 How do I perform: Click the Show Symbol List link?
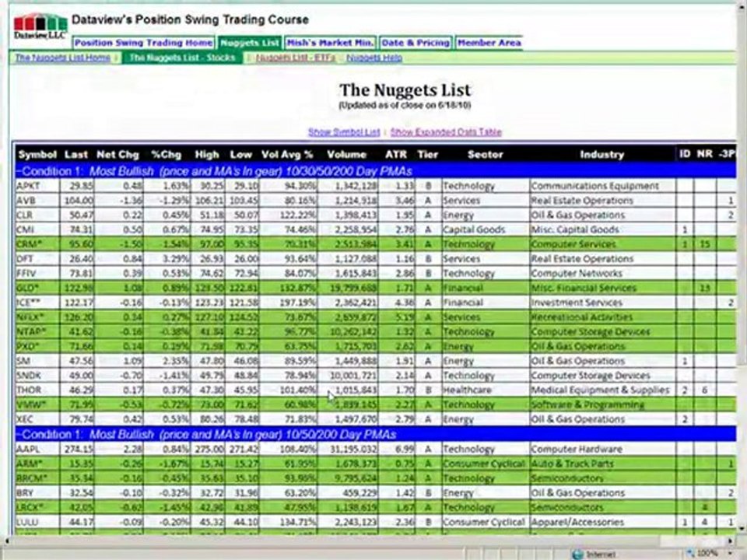pos(344,132)
